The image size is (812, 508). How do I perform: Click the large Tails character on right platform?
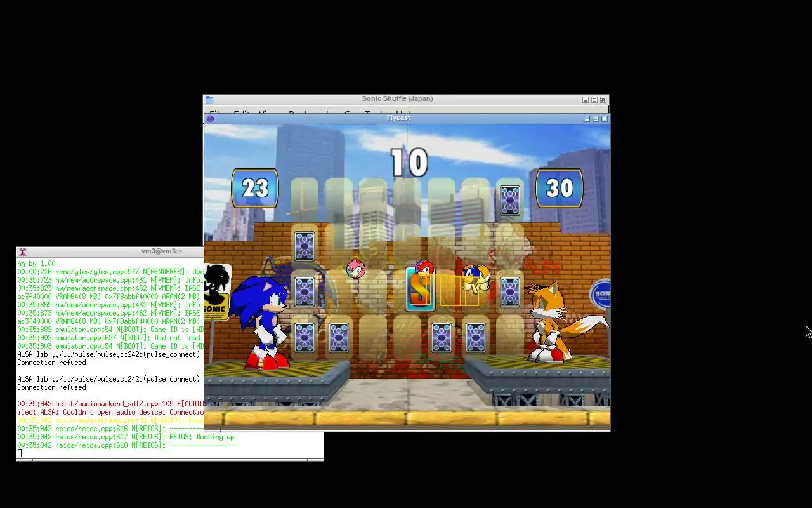(x=558, y=322)
